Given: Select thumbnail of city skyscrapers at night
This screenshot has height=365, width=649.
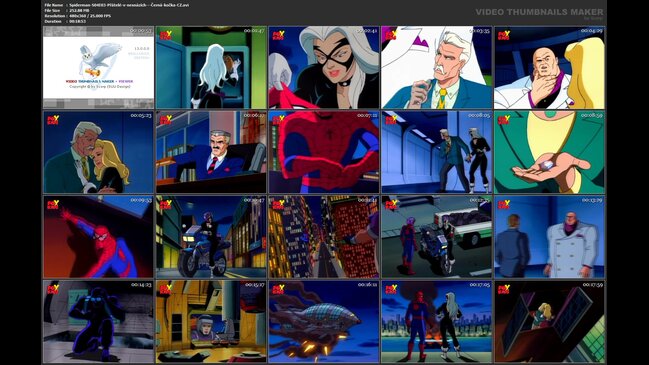Looking at the screenshot, I should pyautogui.click(x=324, y=237).
